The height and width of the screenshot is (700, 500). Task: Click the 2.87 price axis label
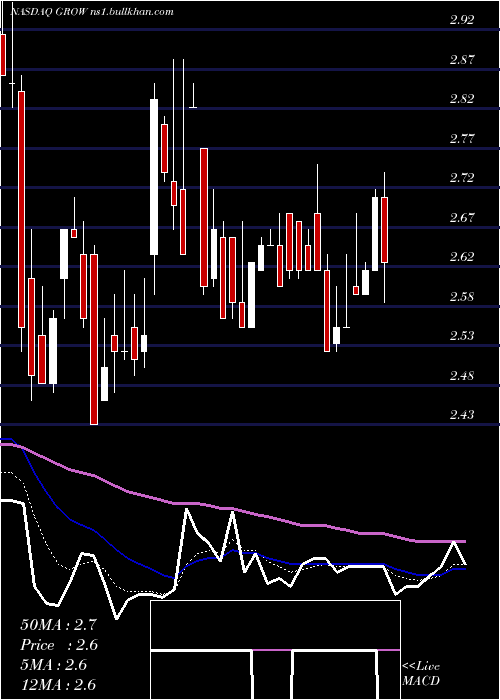pyautogui.click(x=462, y=59)
